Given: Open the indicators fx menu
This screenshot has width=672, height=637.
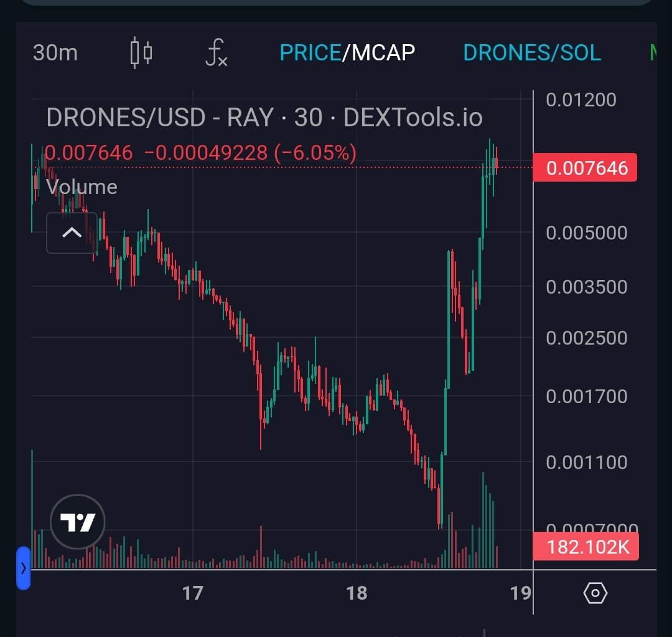Looking at the screenshot, I should click(217, 53).
